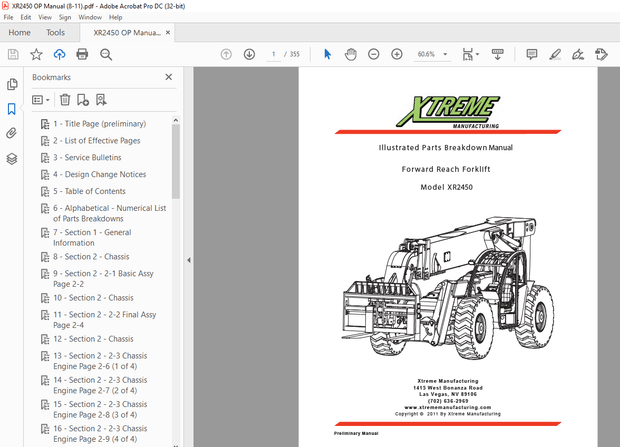Screen dimensions: 620x447
Task: Click the bookmarks panel scrollbar thumb
Action: 176,161
